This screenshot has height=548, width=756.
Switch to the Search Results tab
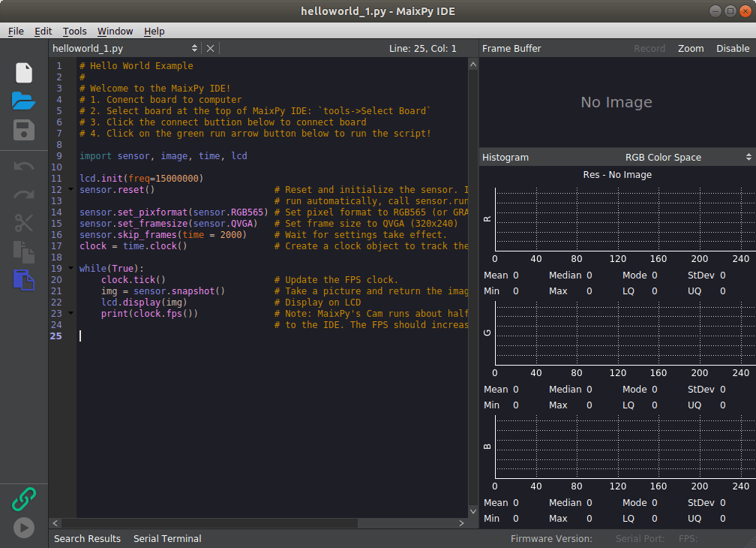click(87, 538)
